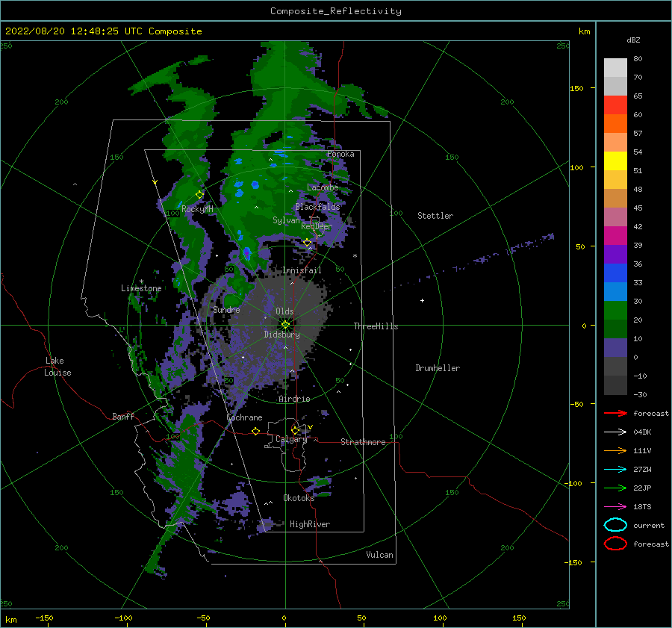Click the ThreeHills town label
Screen dimensions: 672x628
[376, 326]
